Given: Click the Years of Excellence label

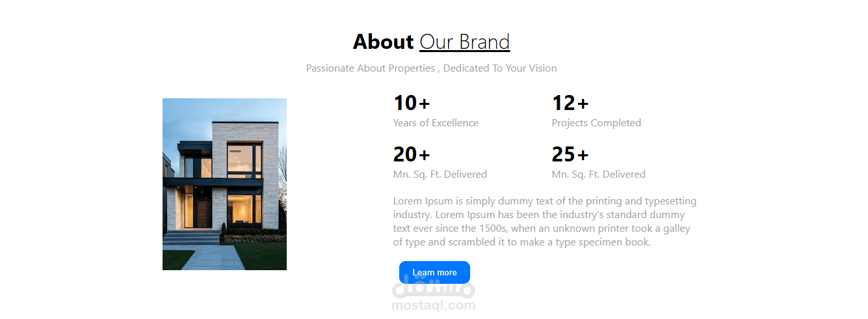Looking at the screenshot, I should pyautogui.click(x=436, y=123).
